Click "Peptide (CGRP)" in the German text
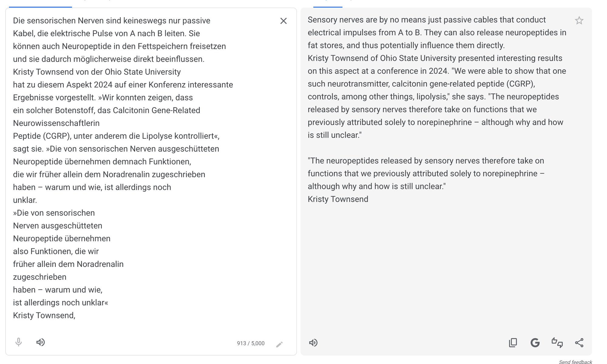The width and height of the screenshot is (607, 364). 42,136
